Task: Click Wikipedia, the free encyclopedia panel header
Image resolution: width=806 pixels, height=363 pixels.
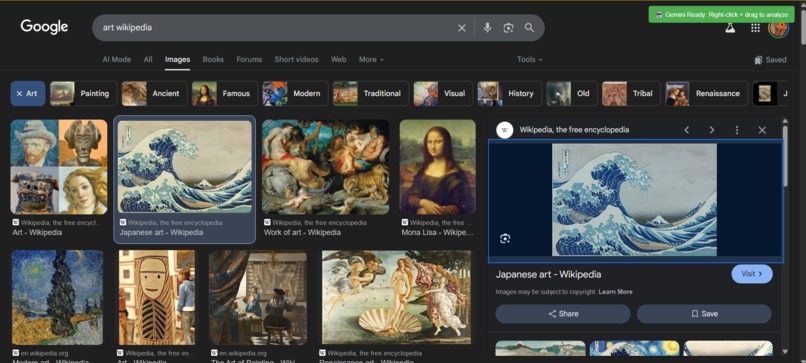Action: (574, 130)
